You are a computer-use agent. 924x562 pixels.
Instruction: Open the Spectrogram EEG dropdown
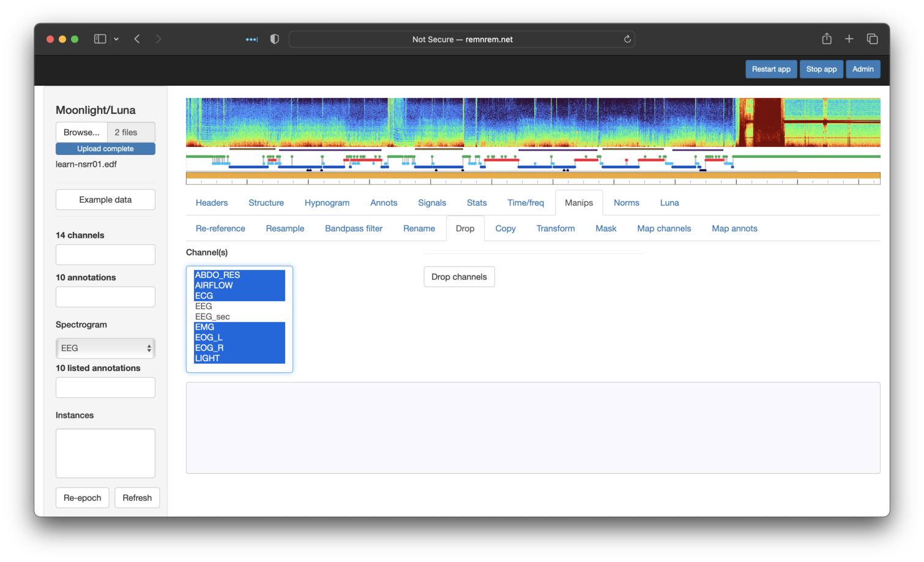(105, 348)
